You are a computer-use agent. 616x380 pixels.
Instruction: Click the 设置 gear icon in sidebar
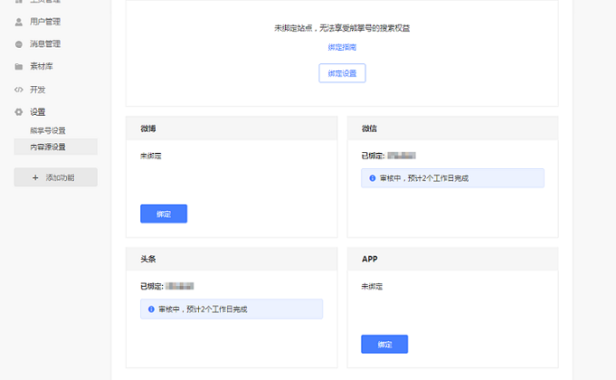18,112
